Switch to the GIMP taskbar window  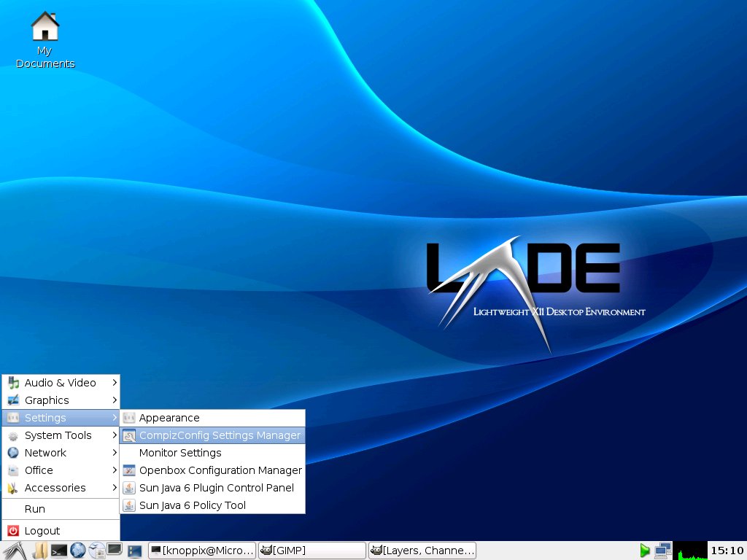point(311,551)
